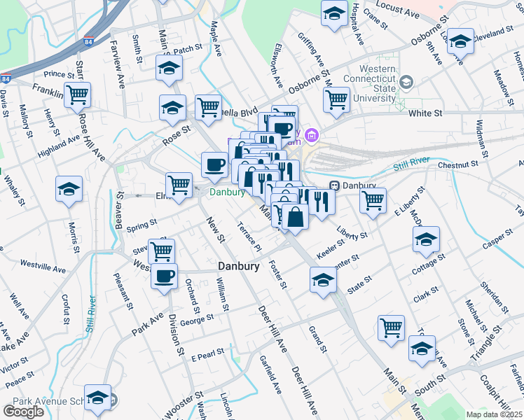This screenshot has width=524, height=420.
Task: Select the Park Ave label
Action: point(148,324)
